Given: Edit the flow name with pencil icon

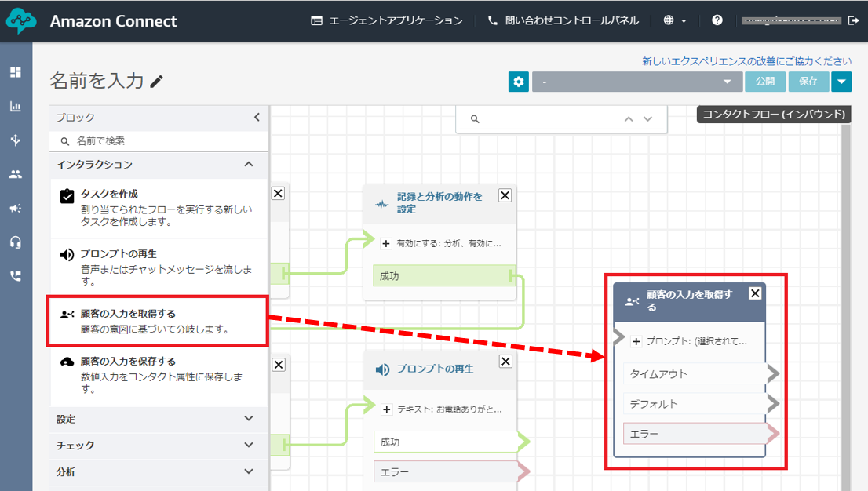Looking at the screenshot, I should point(157,82).
